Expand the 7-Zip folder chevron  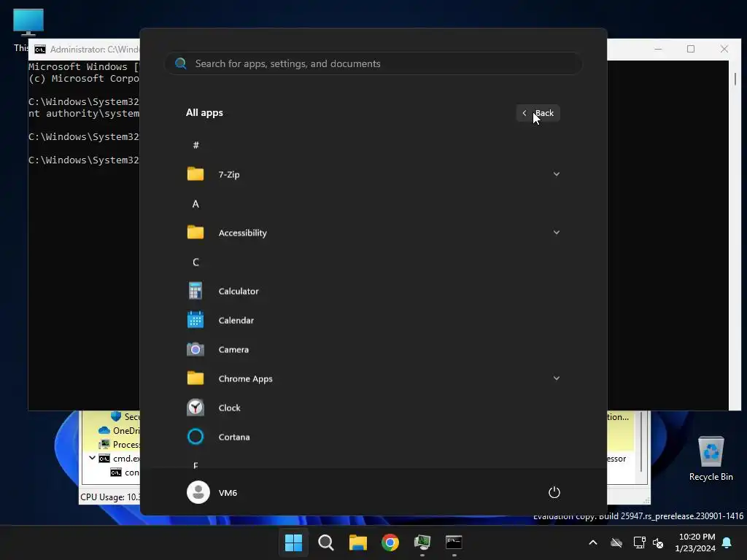pyautogui.click(x=556, y=174)
